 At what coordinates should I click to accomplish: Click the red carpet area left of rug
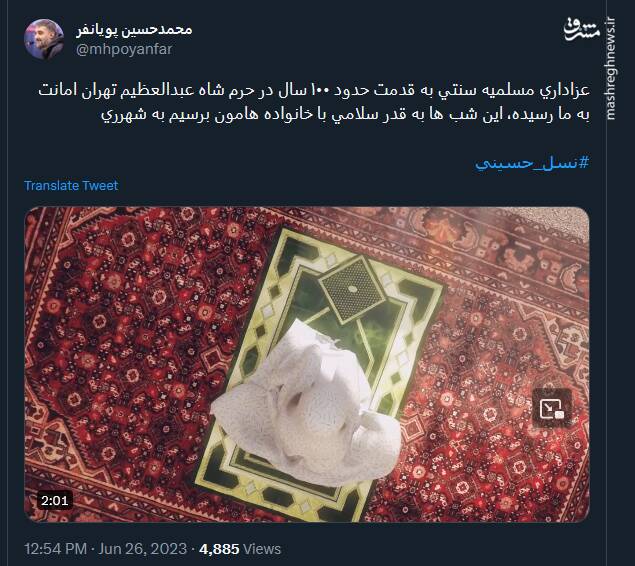[121, 356]
